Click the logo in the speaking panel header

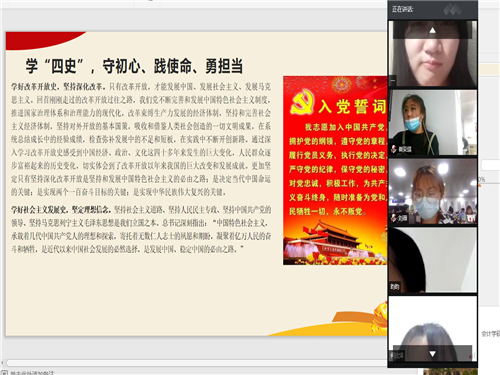[453, 9]
